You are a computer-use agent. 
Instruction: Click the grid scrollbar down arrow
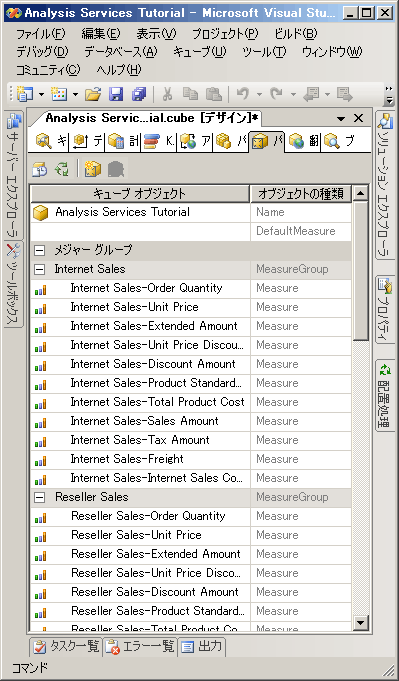(x=360, y=623)
